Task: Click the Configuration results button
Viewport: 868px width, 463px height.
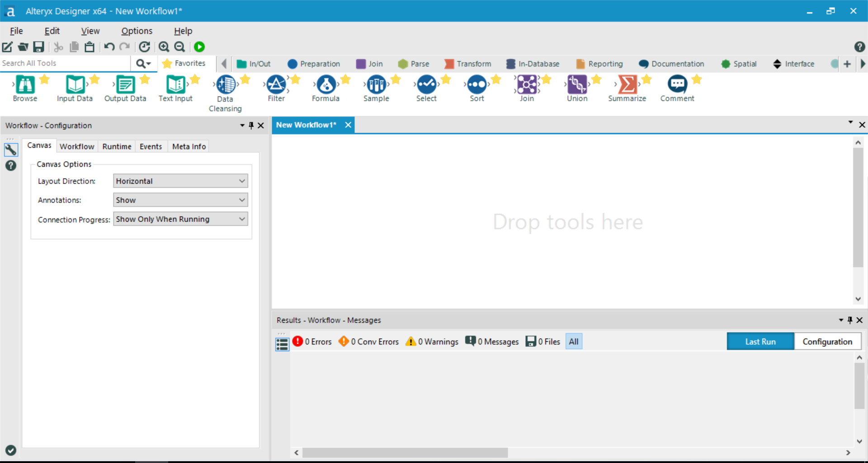Action: (827, 341)
